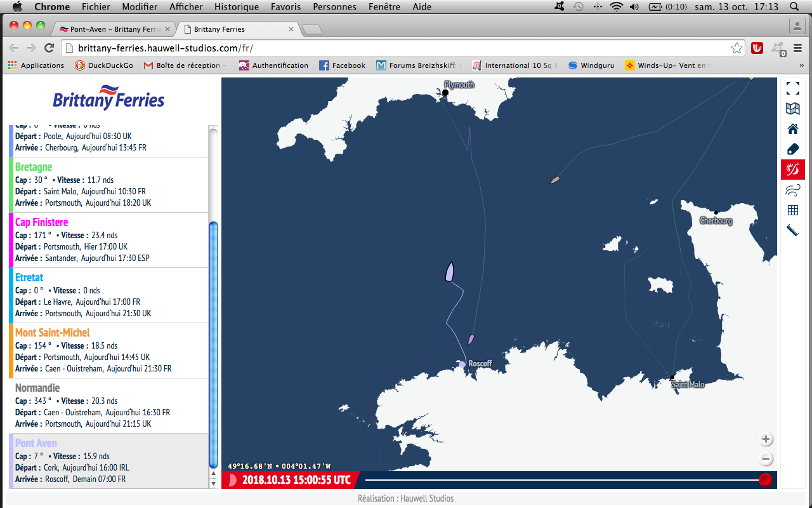Open the Winds-Up bookmark
This screenshot has height=508, width=812.
pyautogui.click(x=667, y=65)
